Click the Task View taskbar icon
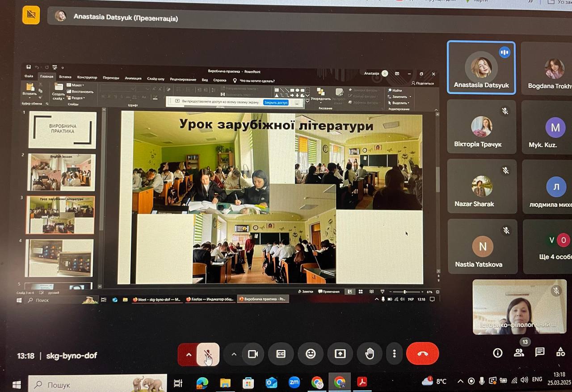The width and height of the screenshot is (572, 392). pyautogui.click(x=178, y=383)
